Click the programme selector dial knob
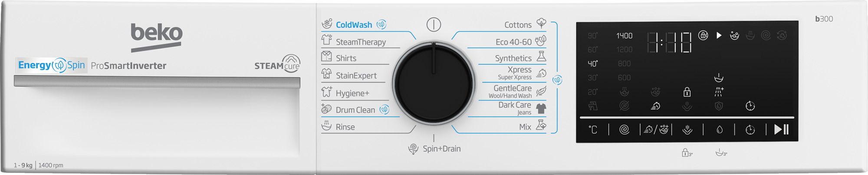The height and width of the screenshot is (175, 868). [434, 83]
